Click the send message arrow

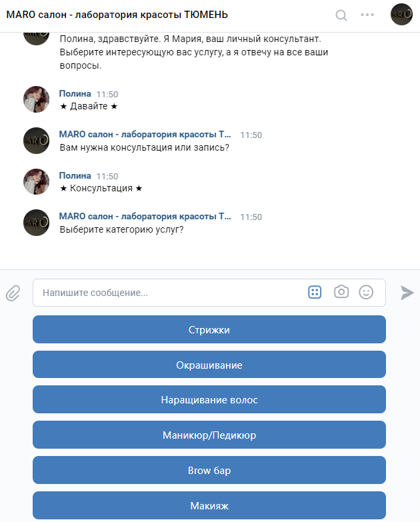coord(407,293)
